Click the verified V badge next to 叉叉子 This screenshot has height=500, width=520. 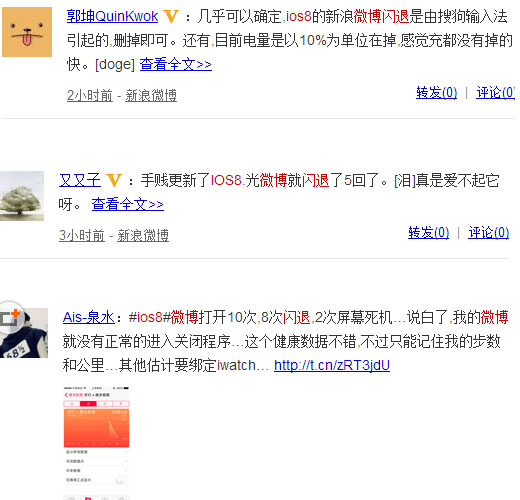(x=114, y=181)
